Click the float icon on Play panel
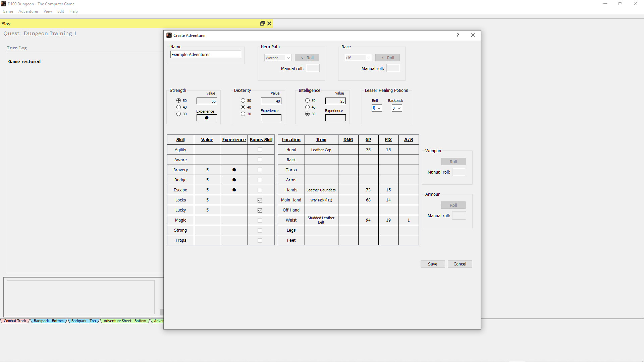644x362 pixels. point(262,23)
